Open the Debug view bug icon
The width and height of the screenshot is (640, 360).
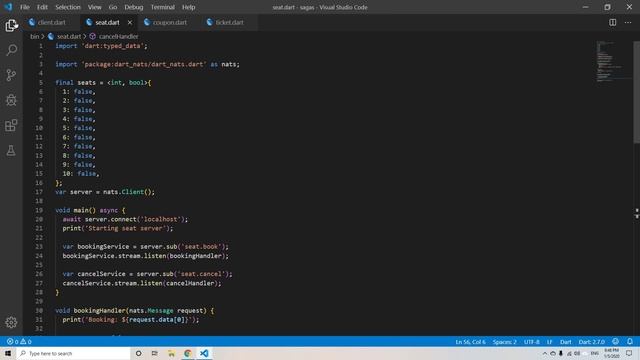[11, 100]
